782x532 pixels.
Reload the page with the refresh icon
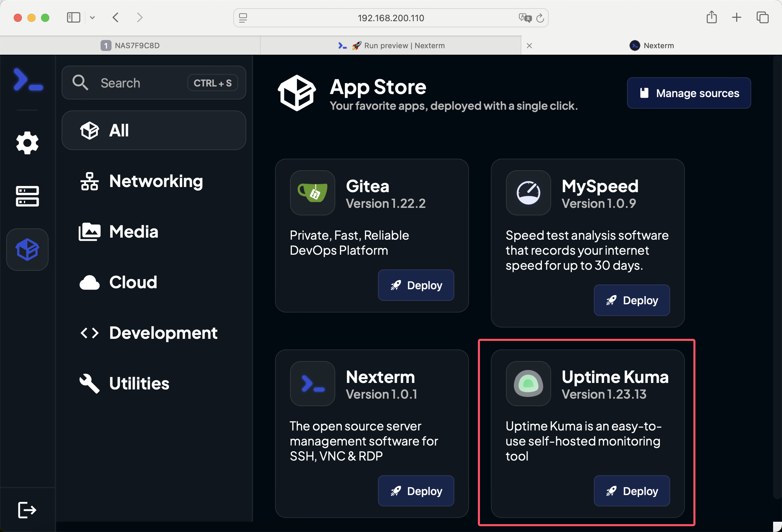(x=540, y=18)
